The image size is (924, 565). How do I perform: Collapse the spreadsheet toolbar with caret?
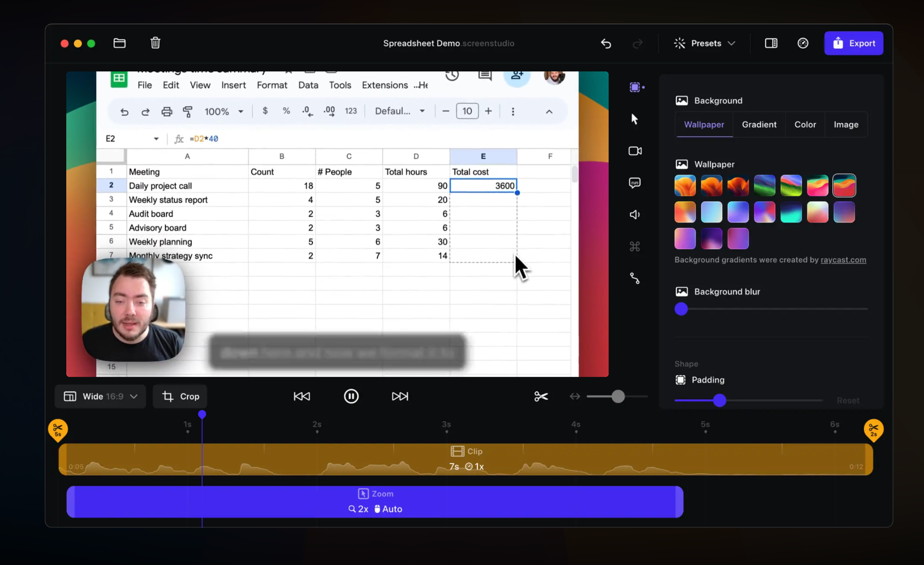pos(549,111)
